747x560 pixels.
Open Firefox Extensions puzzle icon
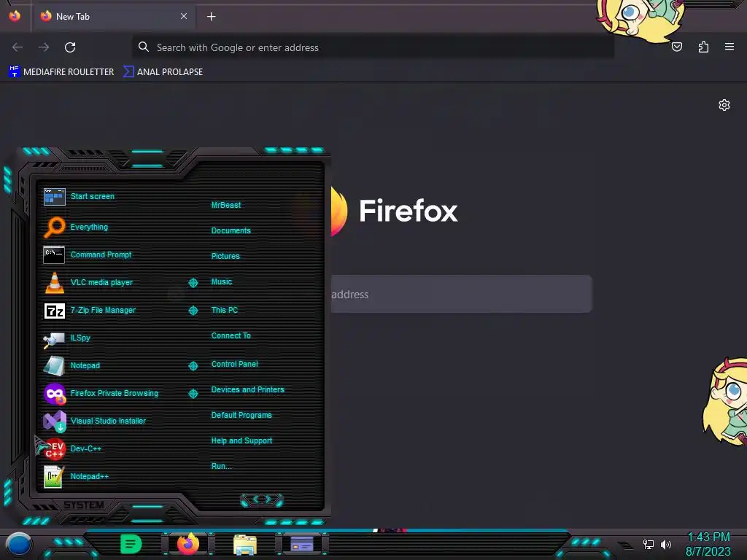703,47
